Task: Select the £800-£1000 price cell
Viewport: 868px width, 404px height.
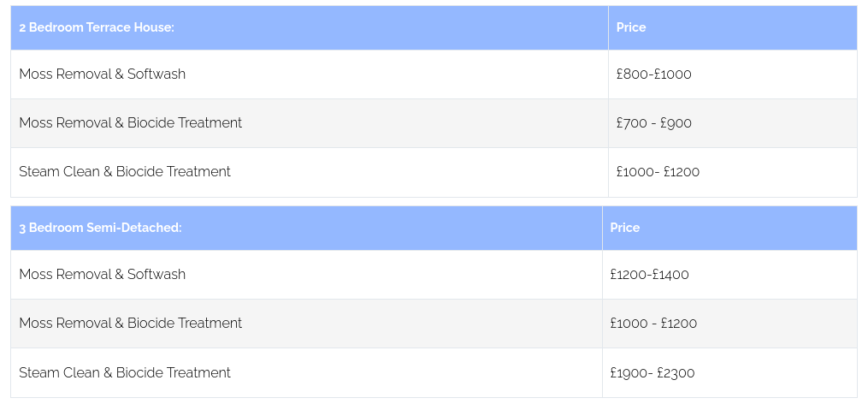Action: click(653, 74)
